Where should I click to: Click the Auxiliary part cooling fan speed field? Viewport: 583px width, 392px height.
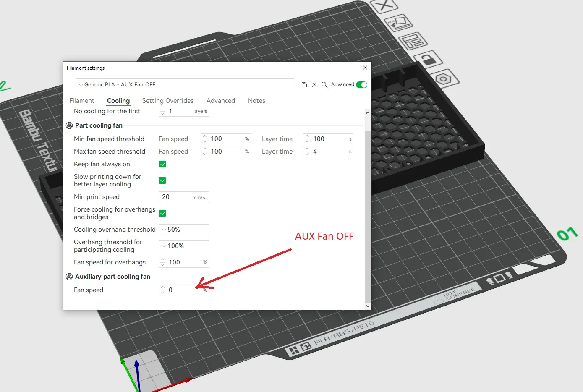[x=185, y=290]
